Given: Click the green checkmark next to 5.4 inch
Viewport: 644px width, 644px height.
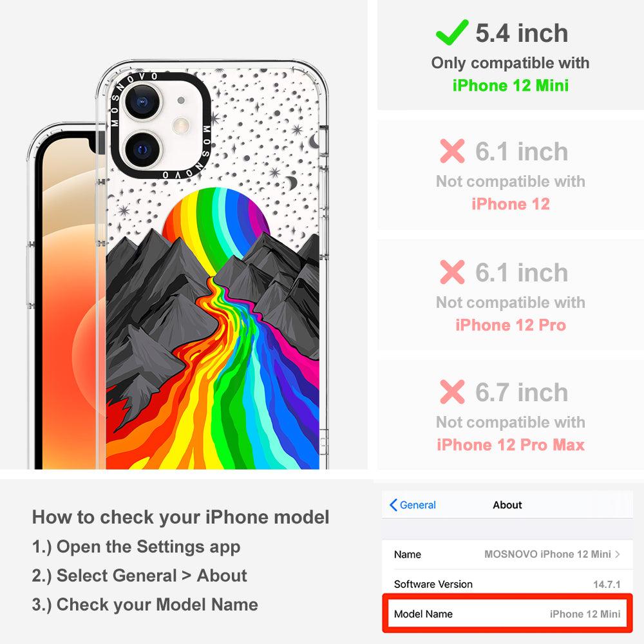Looking at the screenshot, I should (x=452, y=32).
